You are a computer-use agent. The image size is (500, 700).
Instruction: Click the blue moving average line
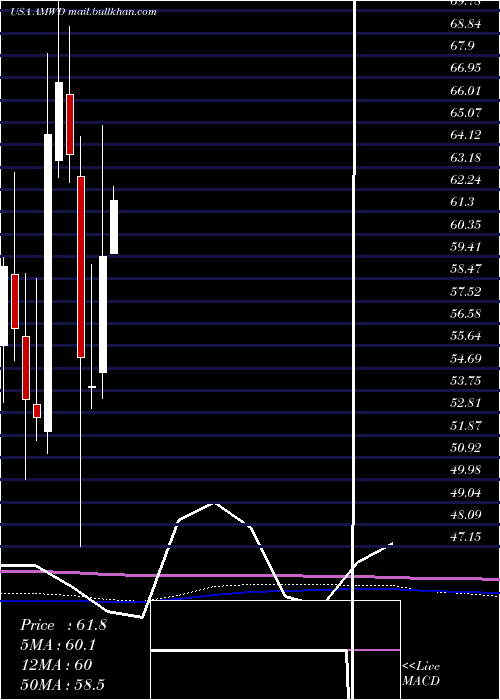click(x=250, y=594)
